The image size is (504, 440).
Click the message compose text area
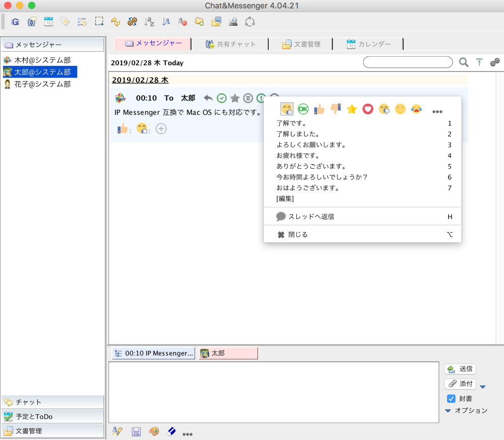click(274, 393)
